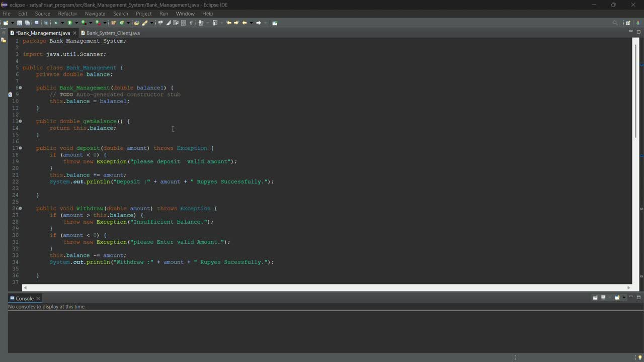This screenshot has width=644, height=362.
Task: Open the Refactor menu
Action: click(67, 14)
